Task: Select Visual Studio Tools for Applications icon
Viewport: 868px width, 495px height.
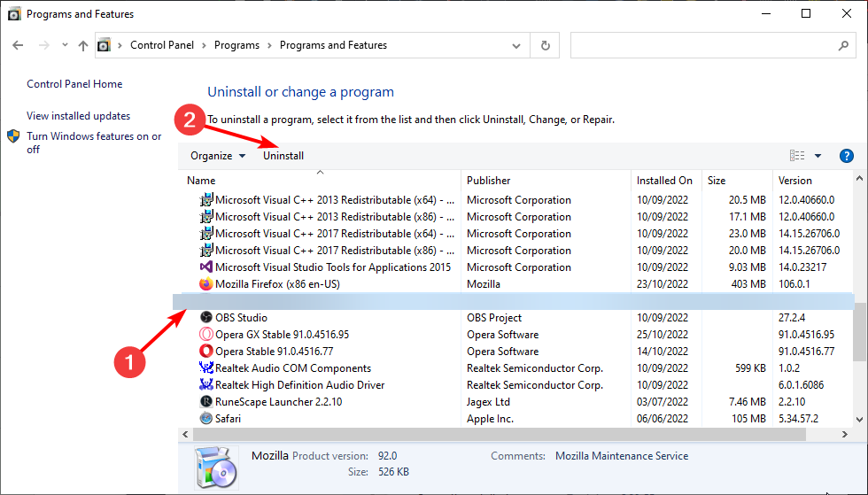Action: [205, 267]
